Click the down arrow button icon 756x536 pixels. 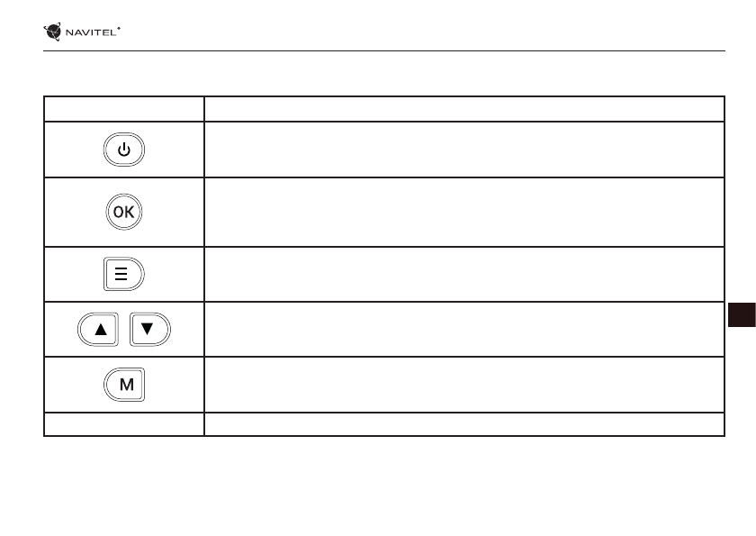click(x=149, y=330)
